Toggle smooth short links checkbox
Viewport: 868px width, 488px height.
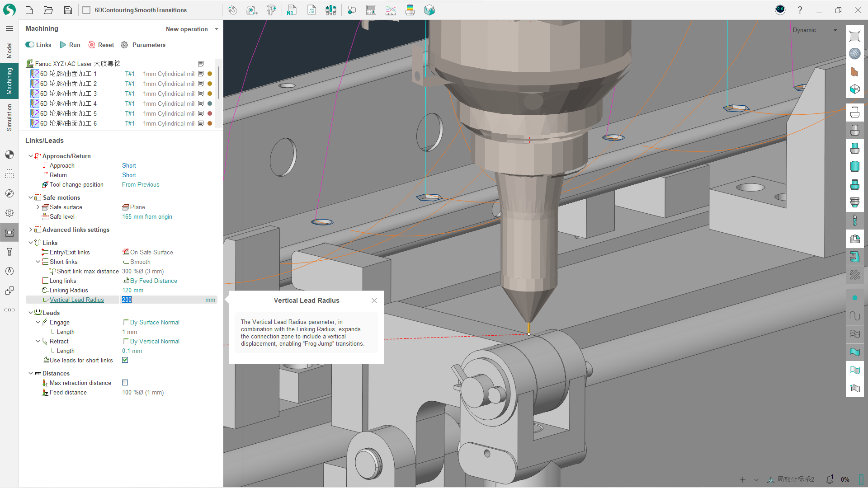click(125, 262)
